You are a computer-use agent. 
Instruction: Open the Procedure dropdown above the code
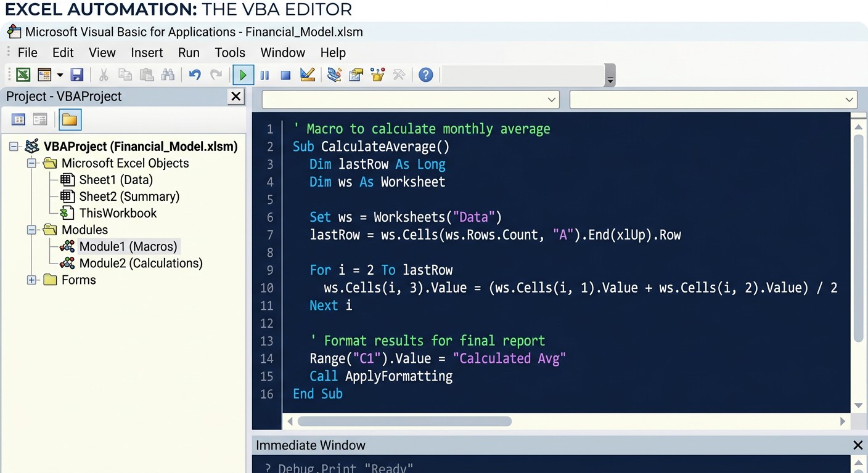pos(714,99)
